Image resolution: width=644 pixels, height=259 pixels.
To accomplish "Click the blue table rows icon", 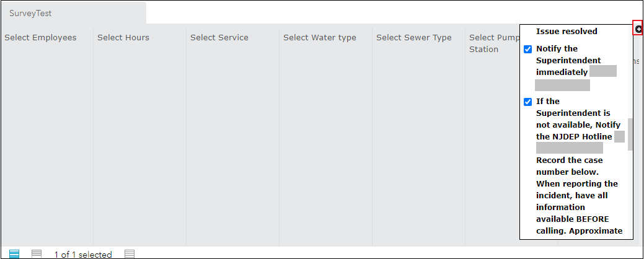I will click(14, 253).
